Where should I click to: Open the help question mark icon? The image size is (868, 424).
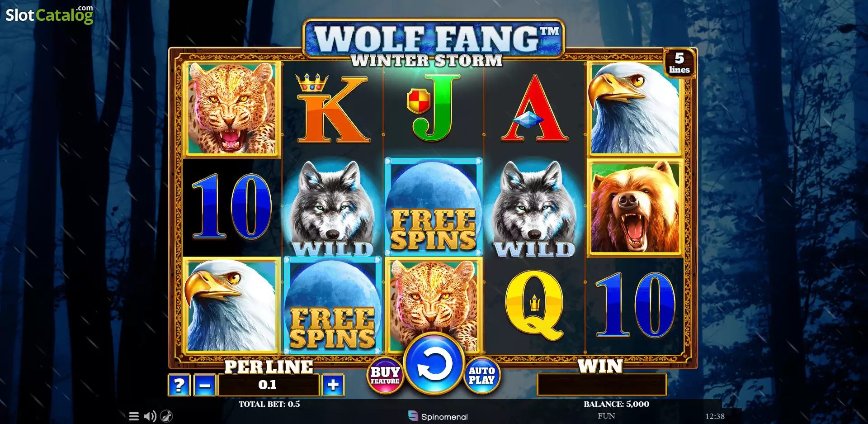179,385
